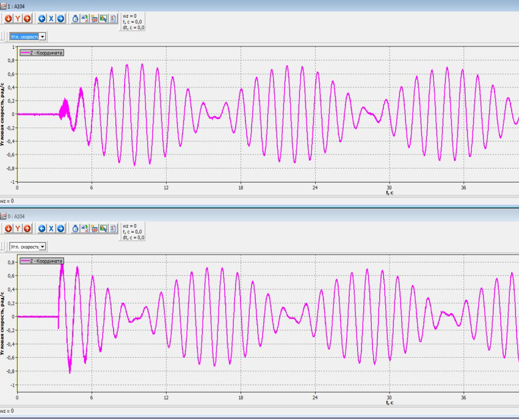
Task: Click red down arrow in top window toolbar
Action: 9,18
